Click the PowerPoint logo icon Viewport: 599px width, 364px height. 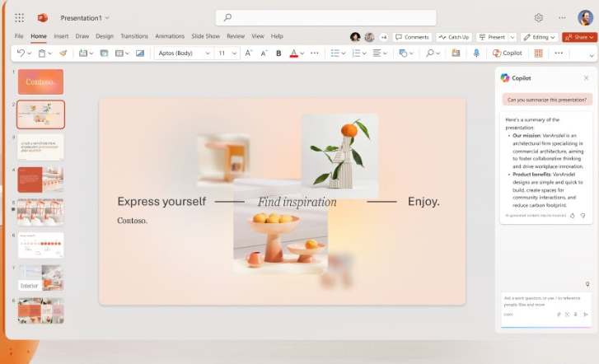click(x=42, y=17)
